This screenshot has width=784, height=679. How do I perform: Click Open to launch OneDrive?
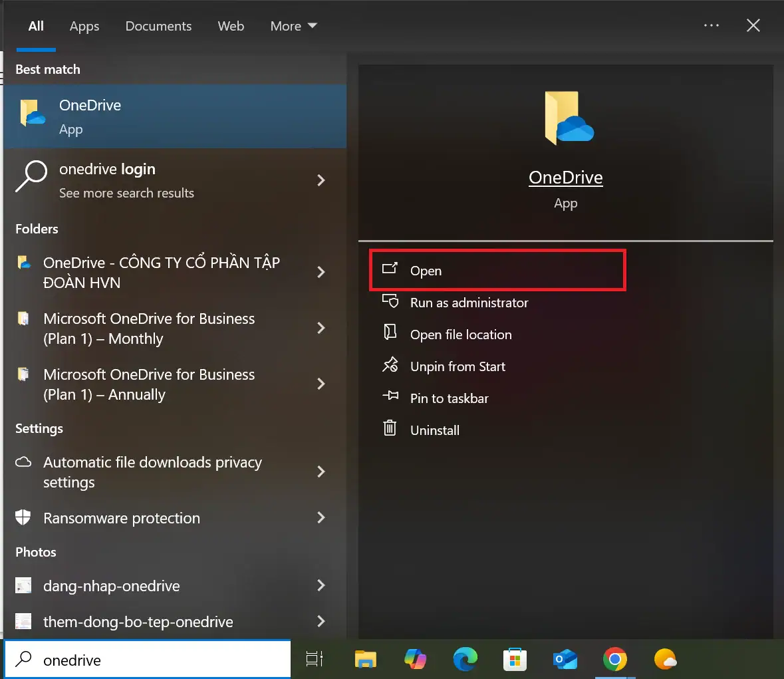[426, 271]
